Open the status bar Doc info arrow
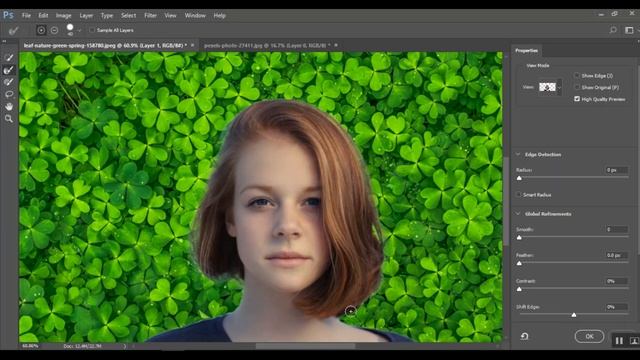This screenshot has width=640, height=360. coord(125,346)
